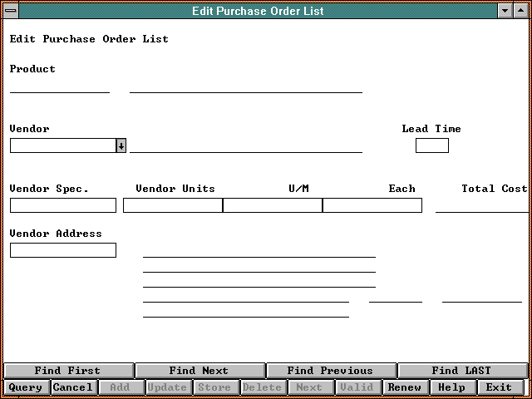Click the Vendor Units field
This screenshot has width=532, height=399.
point(172,205)
